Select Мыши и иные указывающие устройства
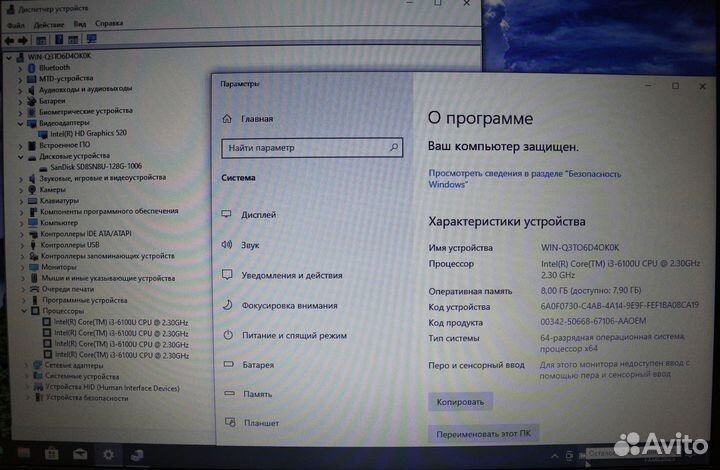 (x=108, y=278)
